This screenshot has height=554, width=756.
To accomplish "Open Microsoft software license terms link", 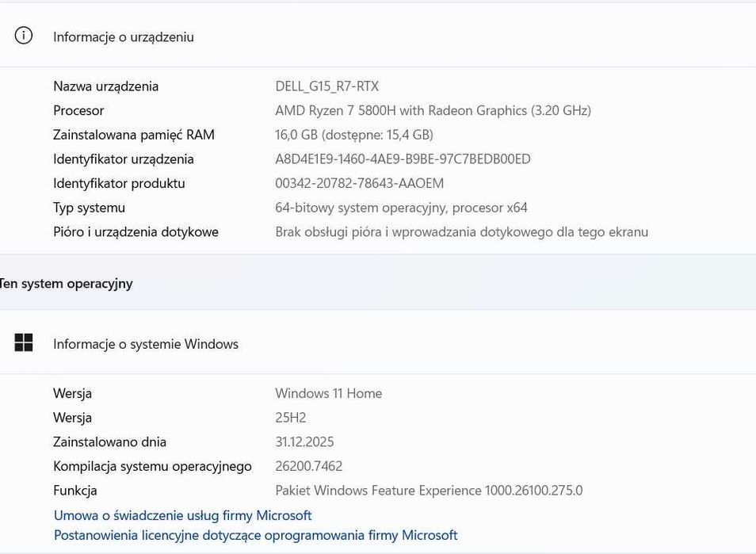I will pos(255,535).
